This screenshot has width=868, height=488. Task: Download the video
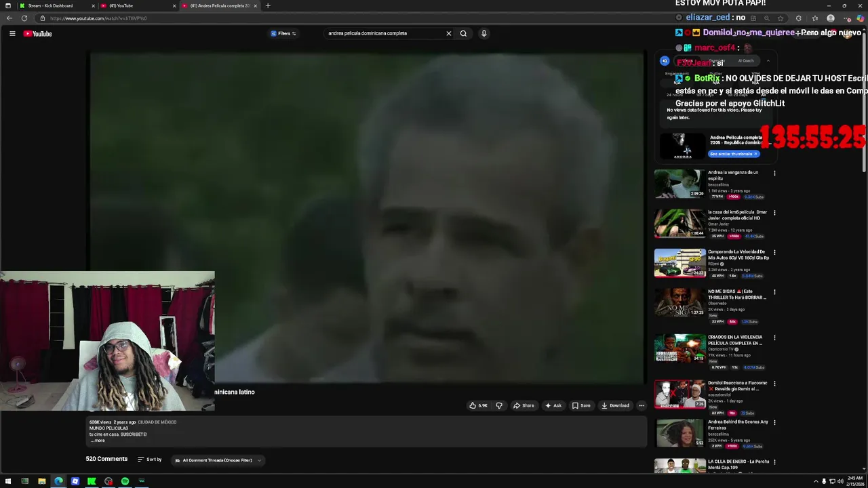pyautogui.click(x=615, y=405)
